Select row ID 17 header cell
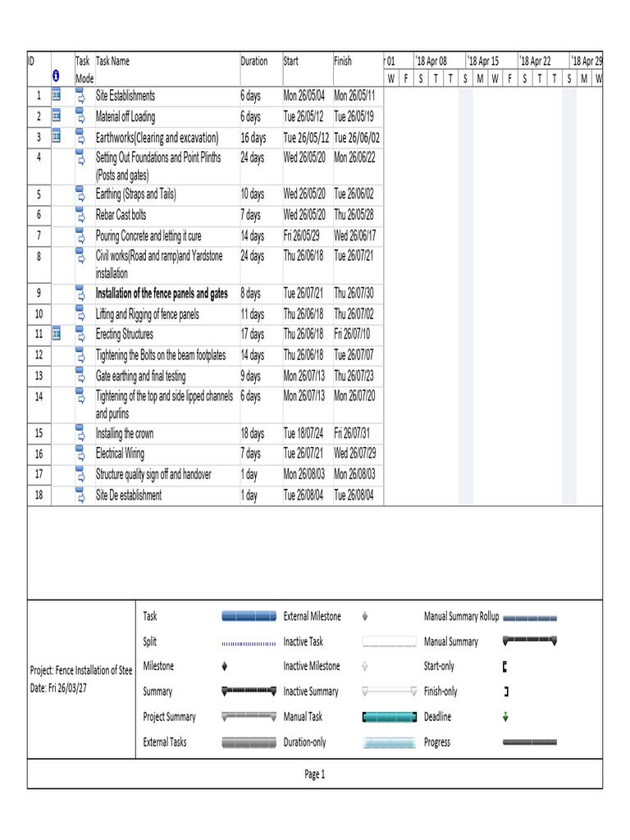The width and height of the screenshot is (630, 840). coord(39,474)
